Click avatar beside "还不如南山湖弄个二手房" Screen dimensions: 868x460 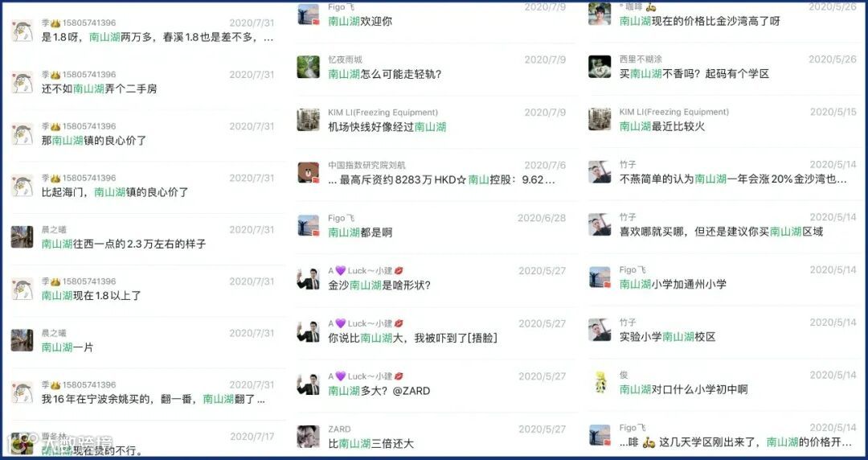pyautogui.click(x=23, y=82)
